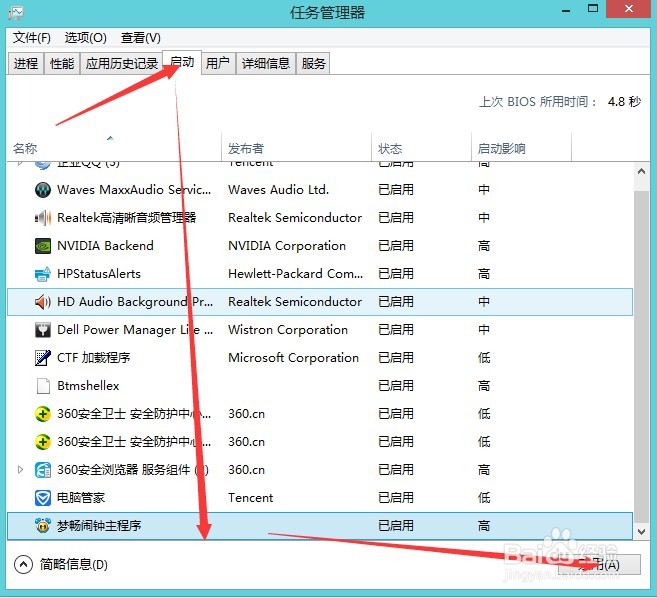The image size is (657, 598).
Task: Select the Waves MaxxAudio Servic... row name
Action: (134, 190)
